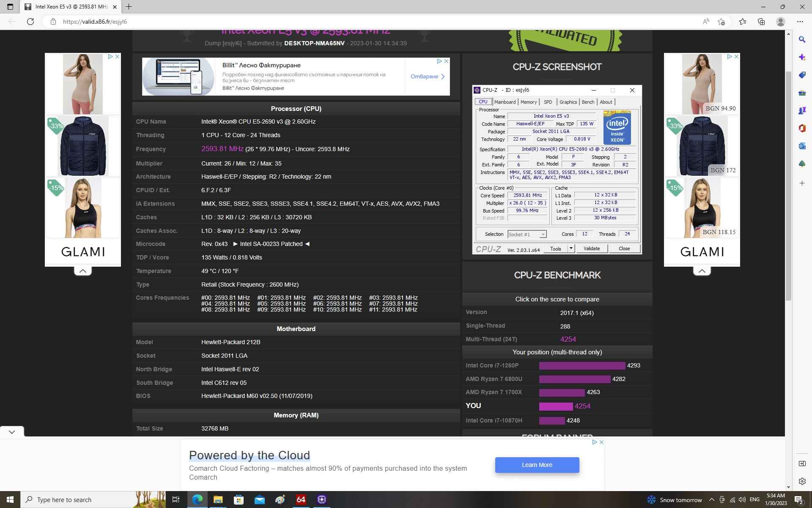Click the CPU-Z screenshot image
This screenshot has height=508, width=812.
point(557,169)
